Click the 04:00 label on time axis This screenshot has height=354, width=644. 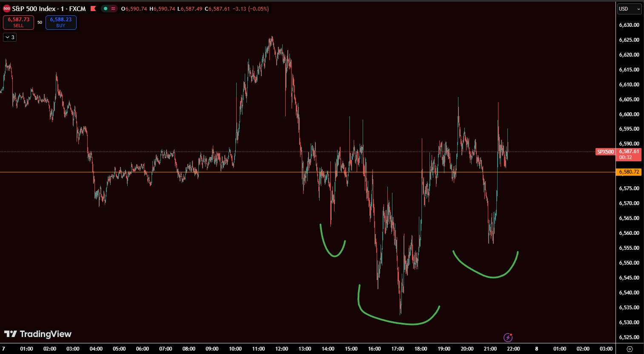(x=96, y=349)
